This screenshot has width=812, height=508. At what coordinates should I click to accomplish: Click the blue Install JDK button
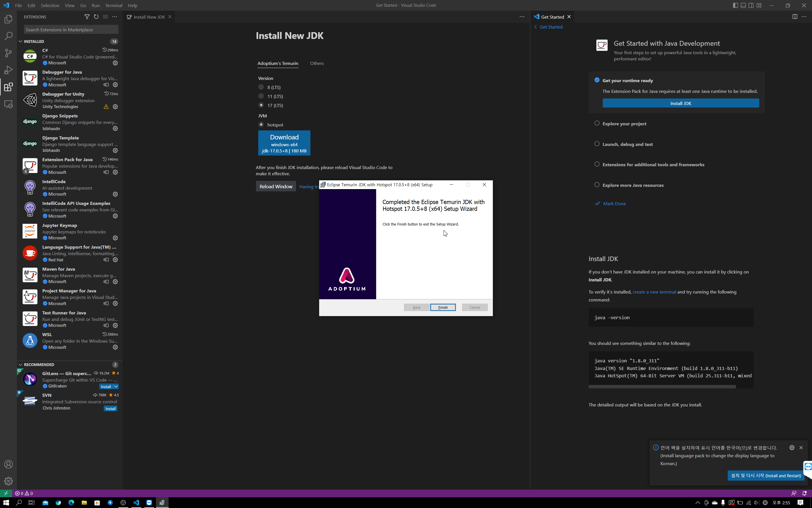tap(680, 103)
